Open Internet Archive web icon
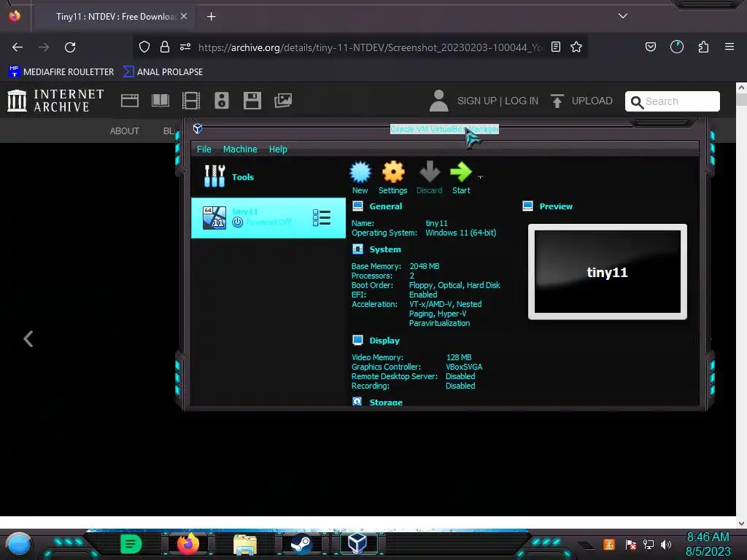 click(130, 101)
